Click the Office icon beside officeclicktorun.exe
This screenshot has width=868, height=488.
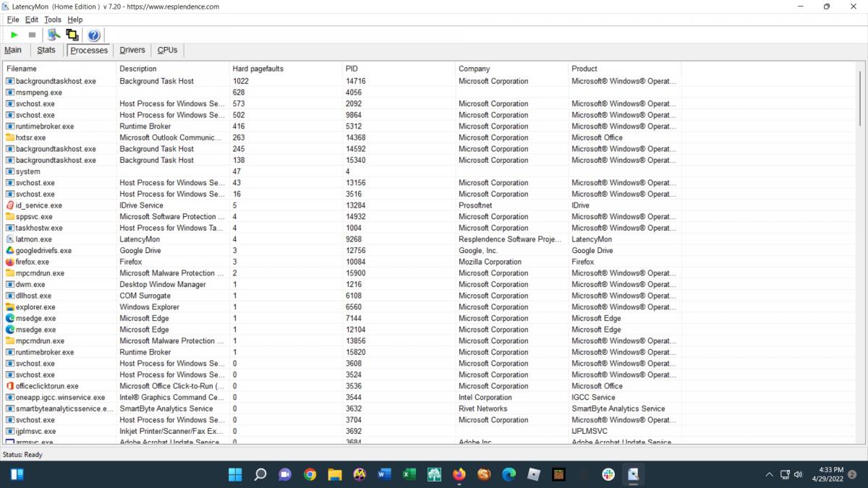[x=10, y=386]
